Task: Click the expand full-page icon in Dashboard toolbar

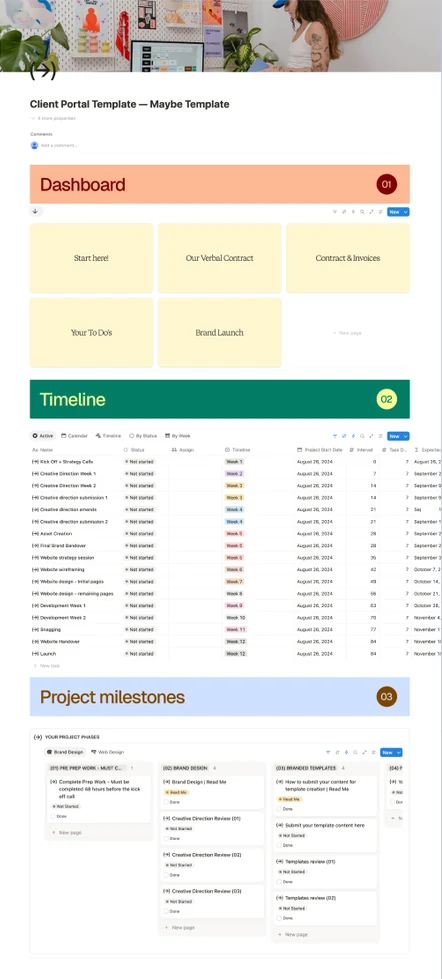Action: click(x=371, y=212)
